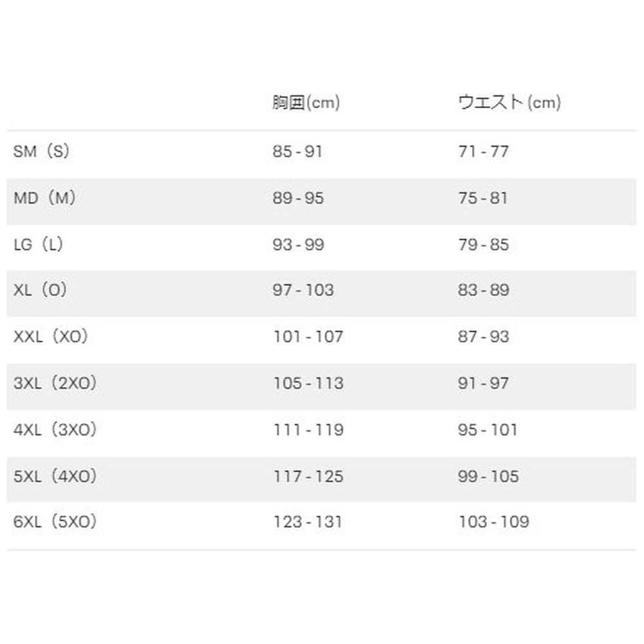Click the 85 - 91 chest value

[x=298, y=151]
